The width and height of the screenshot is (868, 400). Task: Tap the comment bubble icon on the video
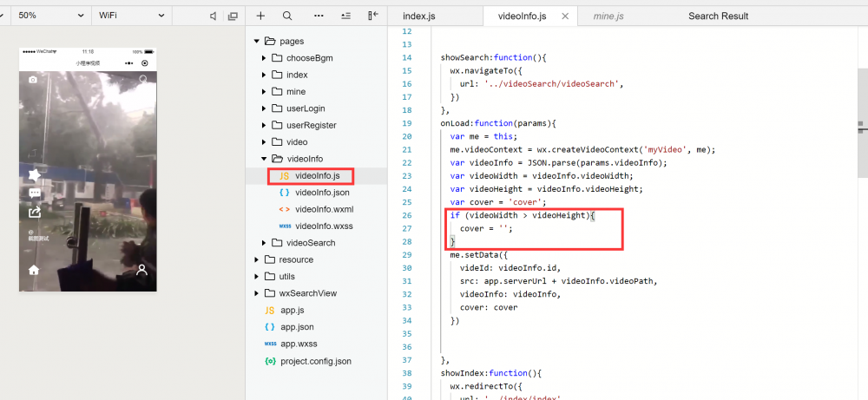35,193
